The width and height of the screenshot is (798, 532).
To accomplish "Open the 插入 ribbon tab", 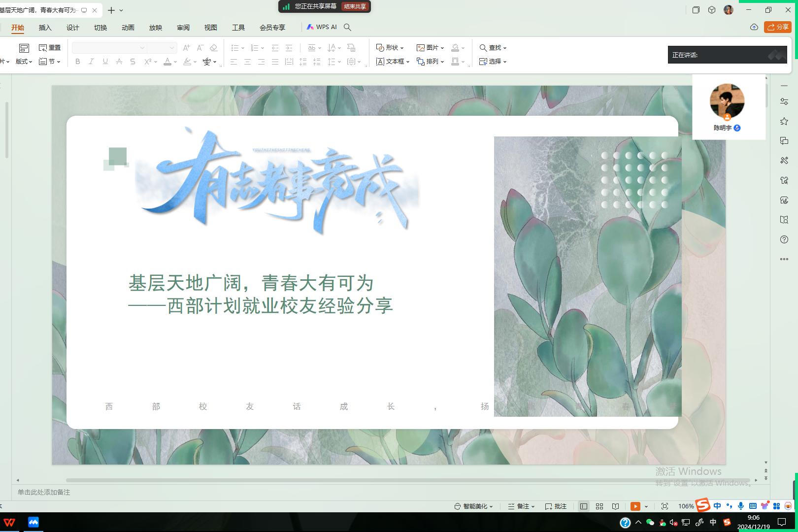I will [45, 28].
